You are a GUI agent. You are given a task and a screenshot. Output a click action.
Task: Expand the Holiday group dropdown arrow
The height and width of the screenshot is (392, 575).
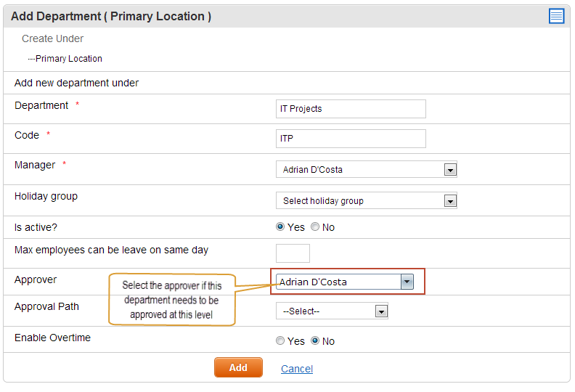(450, 201)
